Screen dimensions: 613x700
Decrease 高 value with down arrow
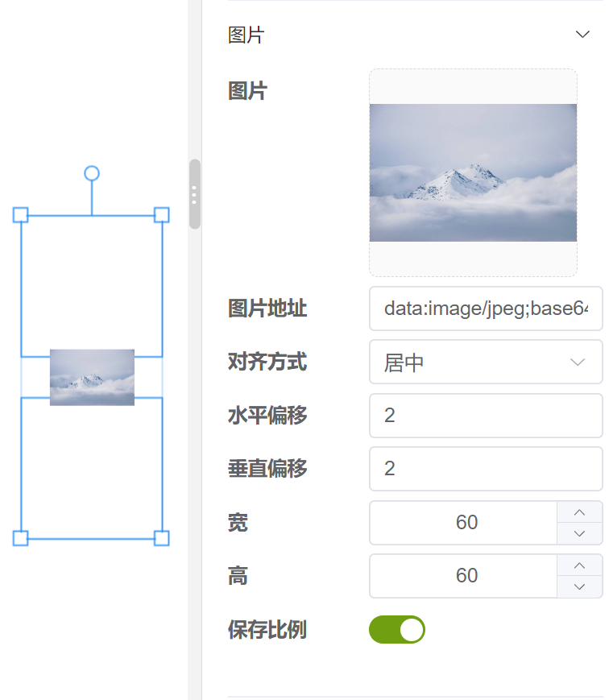click(x=579, y=586)
